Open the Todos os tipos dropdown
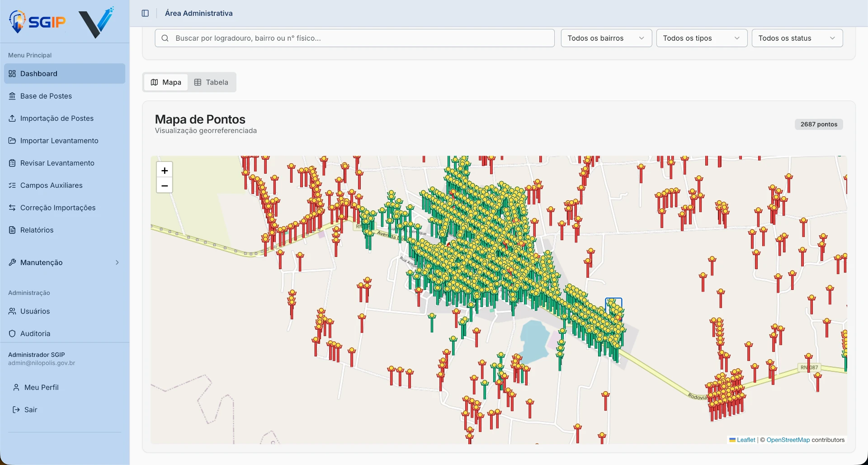Image resolution: width=868 pixels, height=465 pixels. pos(702,38)
